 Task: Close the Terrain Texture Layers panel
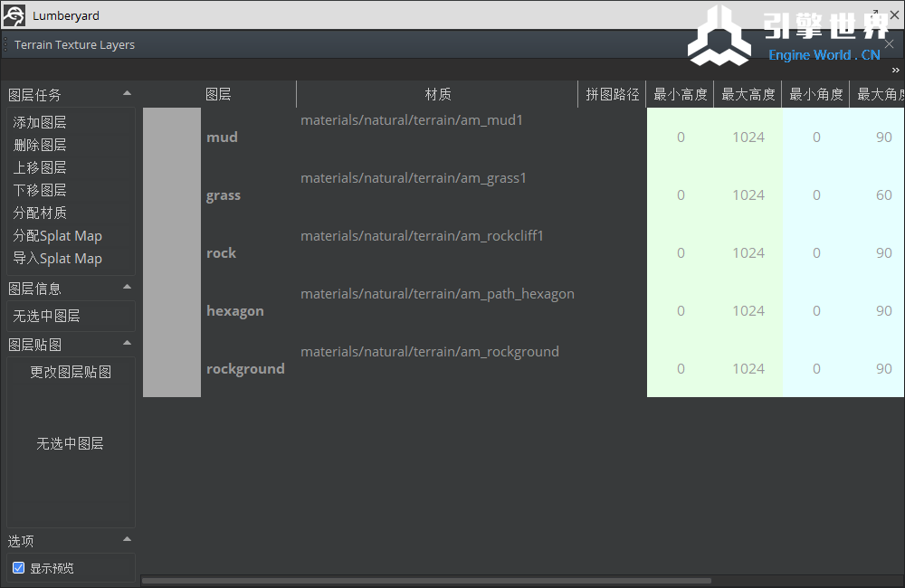click(889, 44)
